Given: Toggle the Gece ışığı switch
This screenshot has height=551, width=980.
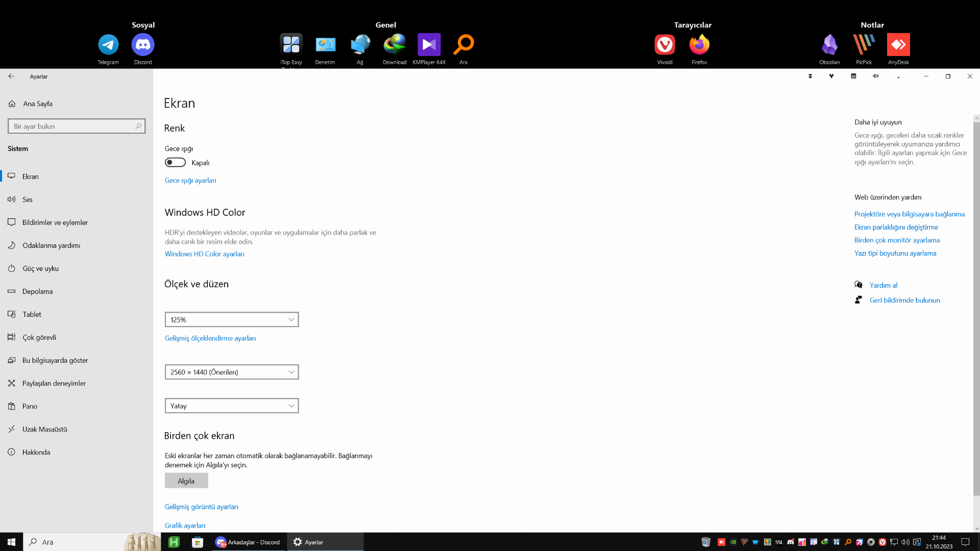Looking at the screenshot, I should click(175, 162).
